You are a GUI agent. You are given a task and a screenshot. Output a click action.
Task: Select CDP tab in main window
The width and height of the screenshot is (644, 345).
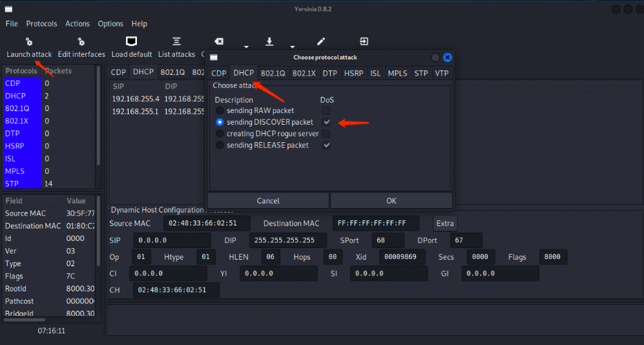coord(118,72)
